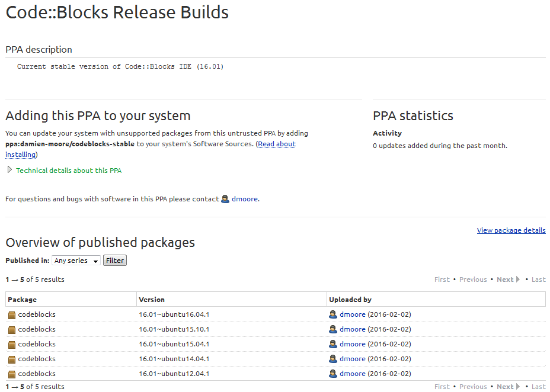Open dmoore's profile link in the ubuntu16.04.1 row
This screenshot has width=550, height=392.
click(353, 314)
